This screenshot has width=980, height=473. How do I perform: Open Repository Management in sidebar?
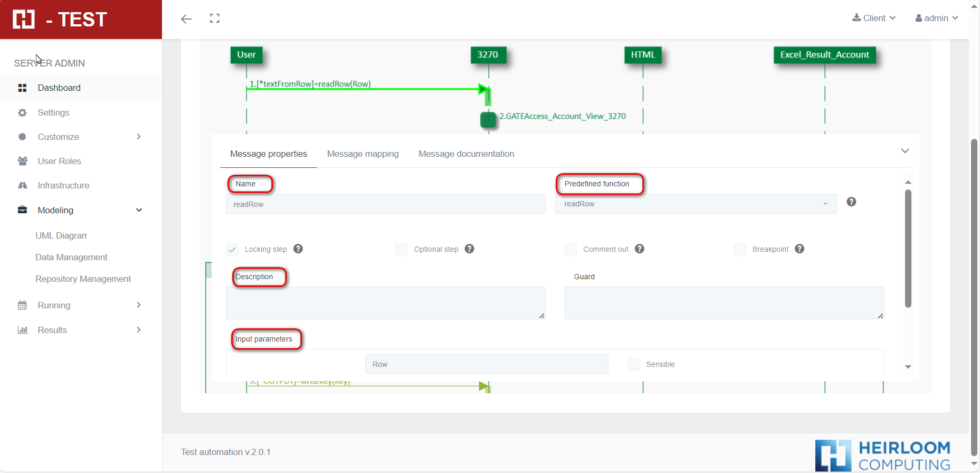tap(83, 279)
